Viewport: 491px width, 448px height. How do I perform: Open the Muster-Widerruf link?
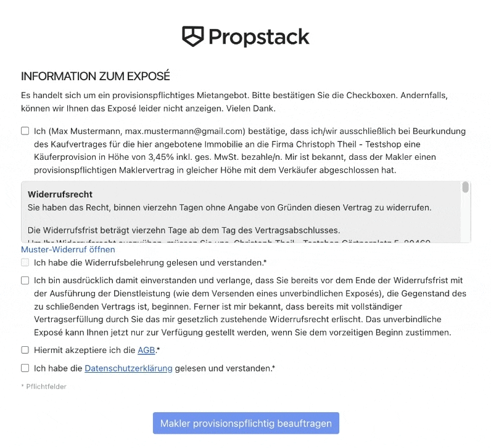(x=68, y=249)
